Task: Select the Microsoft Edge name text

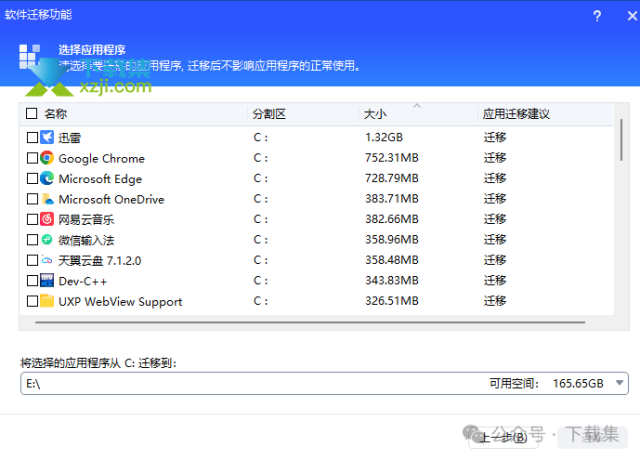Action: pyautogui.click(x=100, y=179)
